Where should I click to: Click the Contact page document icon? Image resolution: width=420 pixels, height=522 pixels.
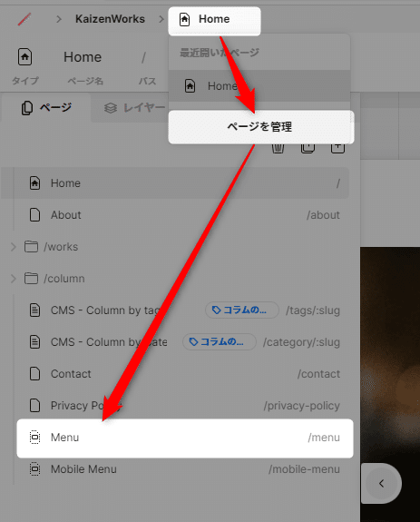(34, 374)
